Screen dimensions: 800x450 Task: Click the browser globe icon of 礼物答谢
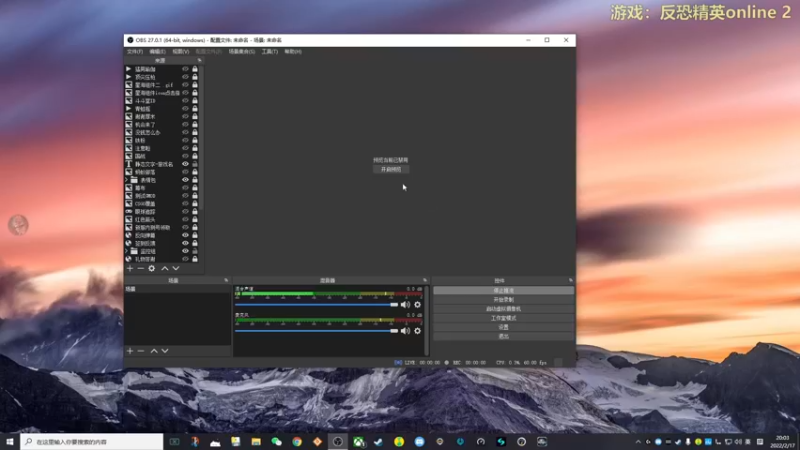[129, 259]
